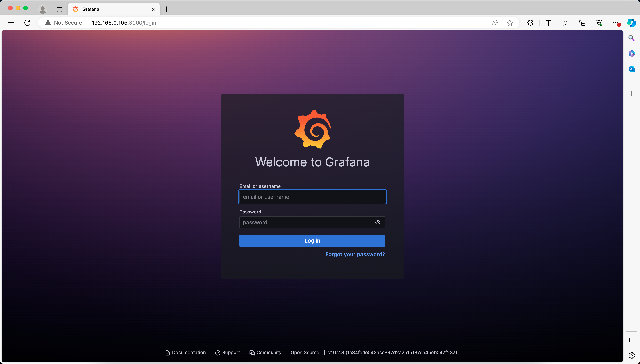Screen dimensions: 640x364
Task: Click the v10.2.3 version link in footer
Action: coord(392,353)
